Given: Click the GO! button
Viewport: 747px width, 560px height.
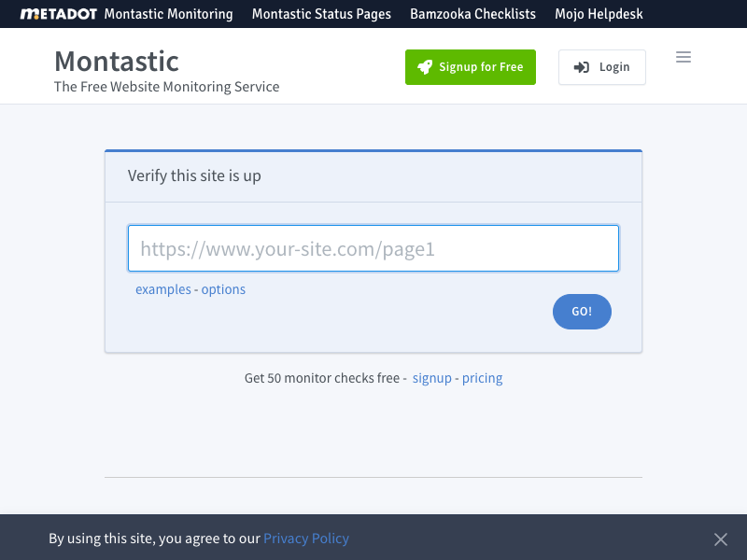Looking at the screenshot, I should click(x=582, y=312).
